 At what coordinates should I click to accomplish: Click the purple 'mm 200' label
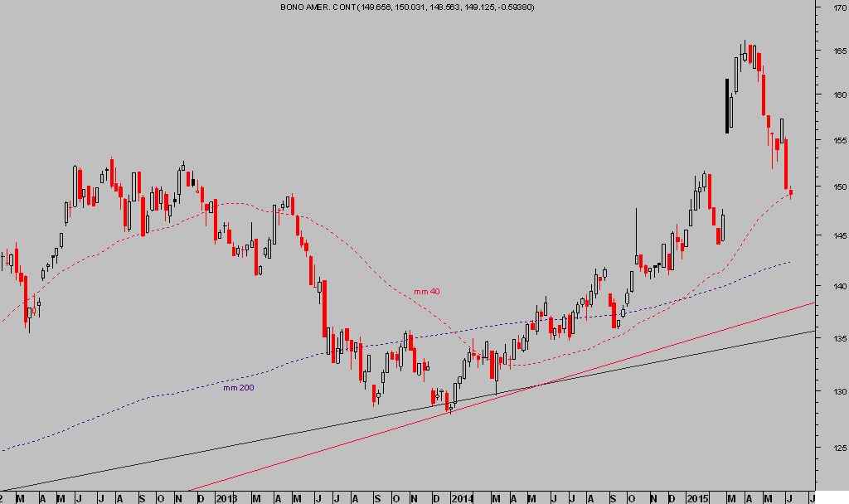[239, 387]
